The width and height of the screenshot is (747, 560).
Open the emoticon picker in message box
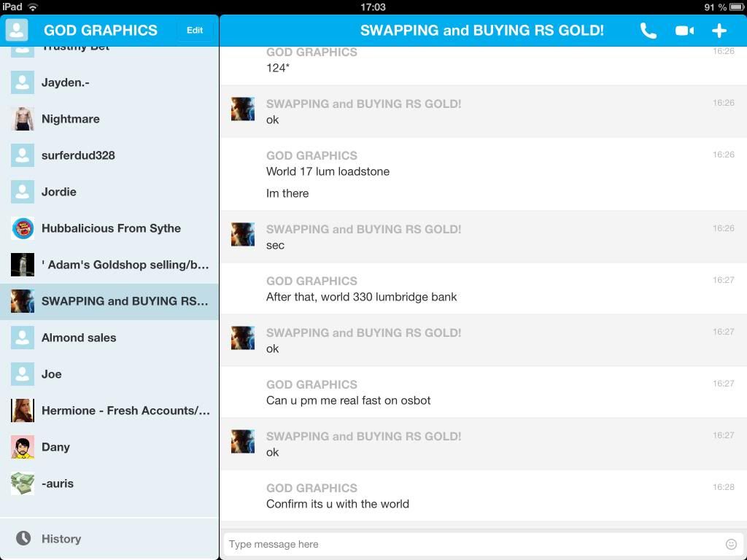(731, 544)
